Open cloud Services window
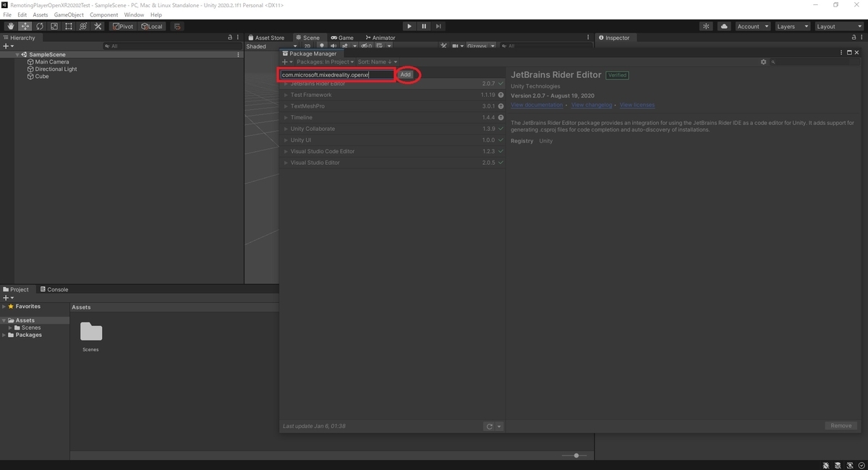 (724, 26)
